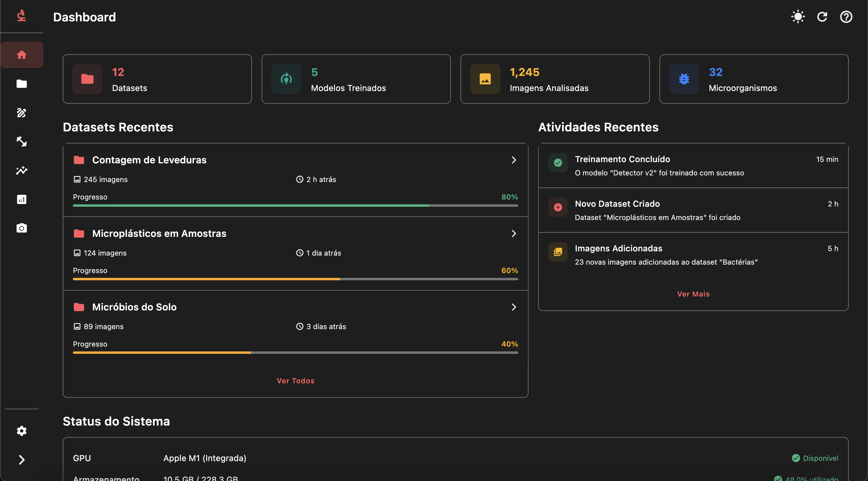Select the Contagem de Leveduras title
This screenshot has height=481, width=868.
pos(149,160)
